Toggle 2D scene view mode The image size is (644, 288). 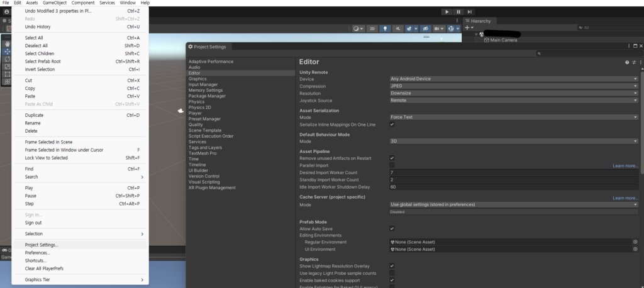point(372,29)
